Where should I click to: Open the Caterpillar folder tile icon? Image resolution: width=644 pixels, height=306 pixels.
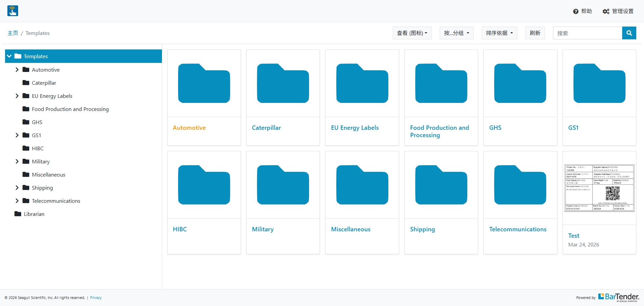[x=283, y=83]
